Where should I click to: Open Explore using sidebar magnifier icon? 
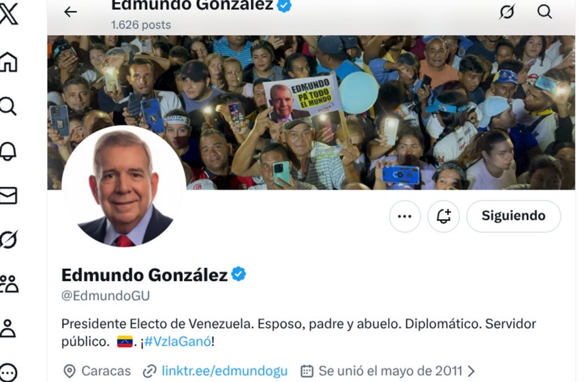pos(8,106)
